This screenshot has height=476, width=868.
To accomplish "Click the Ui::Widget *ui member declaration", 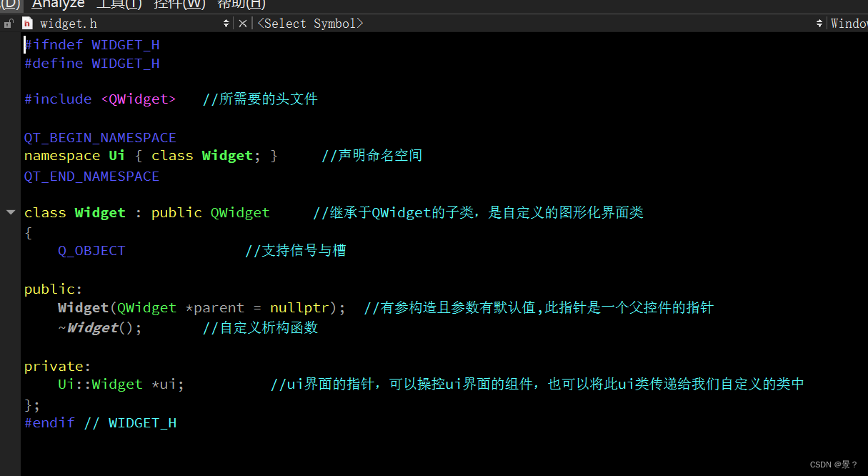I will 119,384.
